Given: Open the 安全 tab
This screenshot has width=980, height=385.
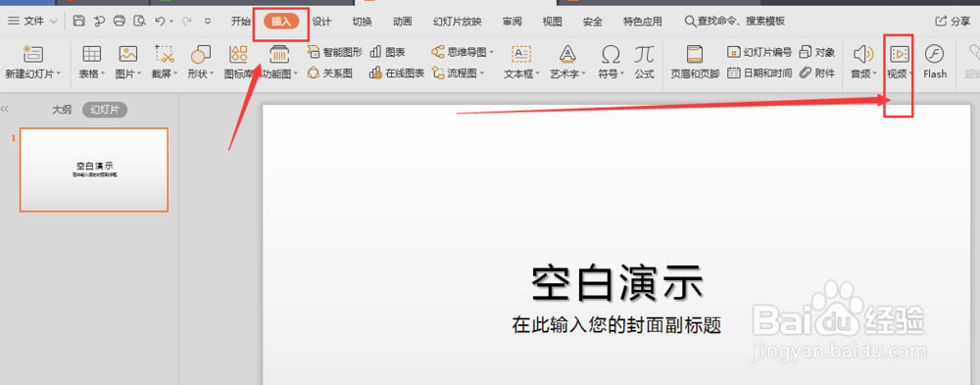Looking at the screenshot, I should (x=593, y=22).
